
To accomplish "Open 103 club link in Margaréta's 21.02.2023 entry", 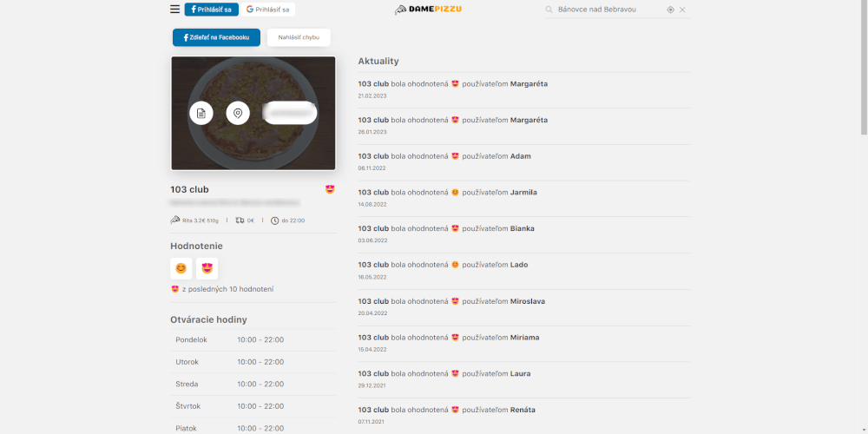I will 373,84.
